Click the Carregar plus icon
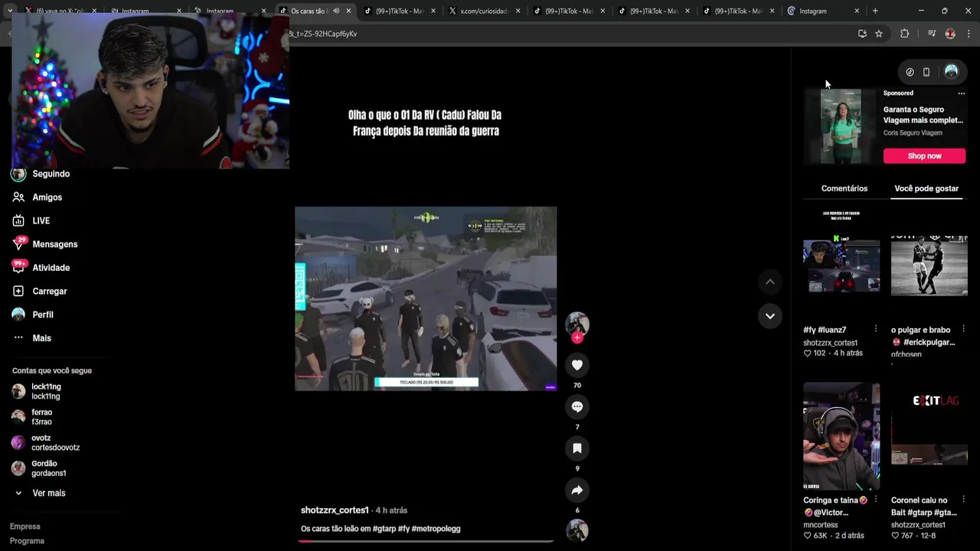The image size is (980, 551). pyautogui.click(x=18, y=292)
